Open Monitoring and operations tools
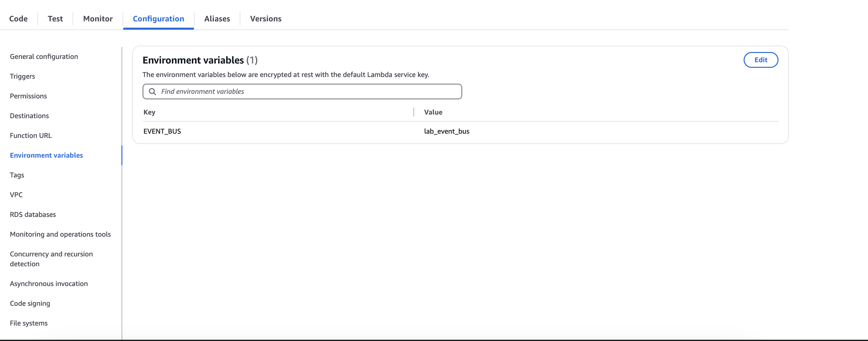The image size is (868, 341). click(60, 235)
